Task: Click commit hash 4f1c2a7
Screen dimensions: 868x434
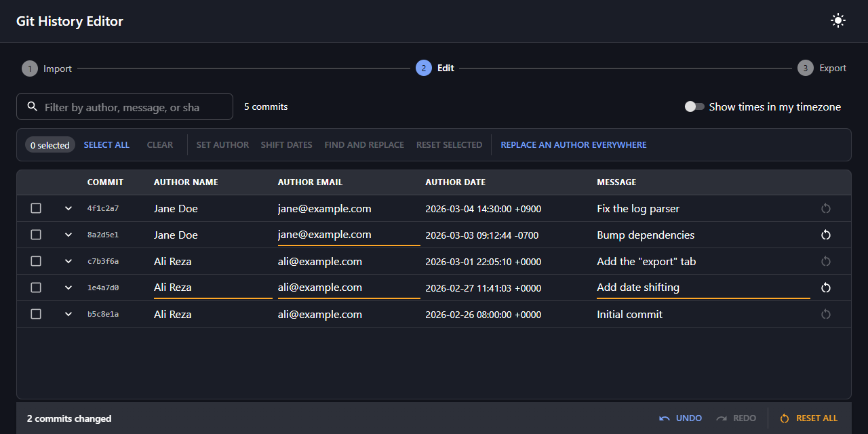Action: 103,208
